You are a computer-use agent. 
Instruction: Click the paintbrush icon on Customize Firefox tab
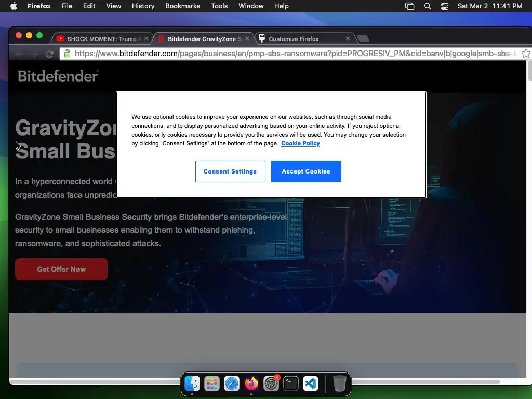pyautogui.click(x=262, y=38)
